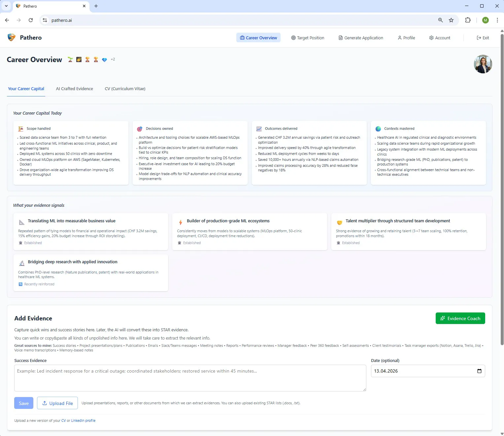The image size is (504, 436).
Task: Open a new browser tab
Action: [x=96, y=6]
